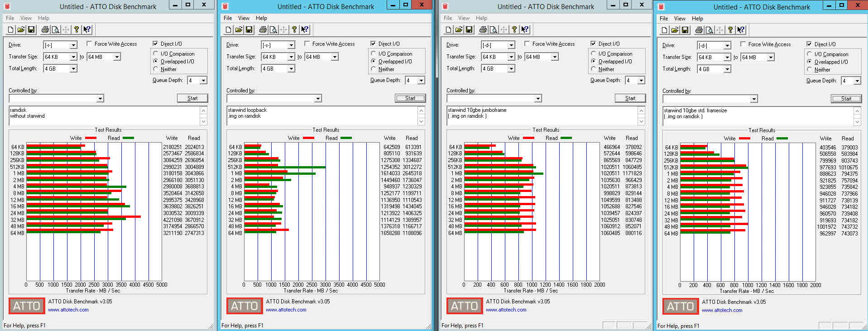This screenshot has height=331, width=868.
Task: Expand Controlled by dropdown in 10gbe jumboframe window
Action: [538, 98]
